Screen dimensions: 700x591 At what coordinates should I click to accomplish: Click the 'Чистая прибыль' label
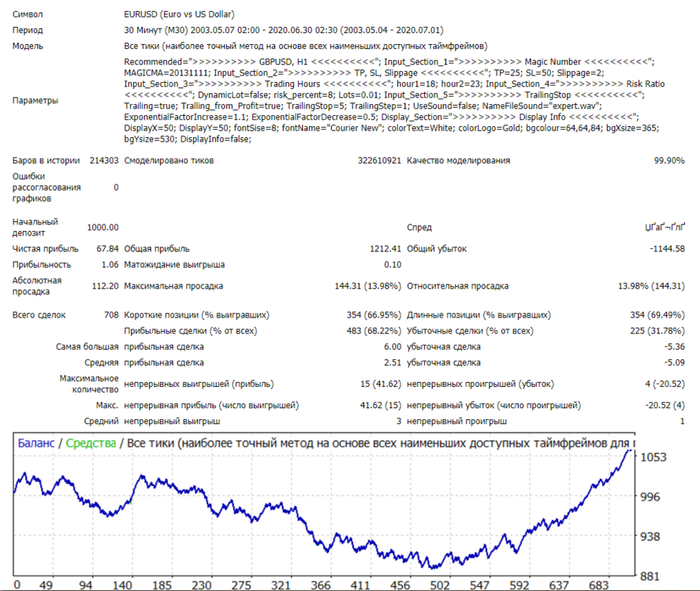[x=45, y=249]
